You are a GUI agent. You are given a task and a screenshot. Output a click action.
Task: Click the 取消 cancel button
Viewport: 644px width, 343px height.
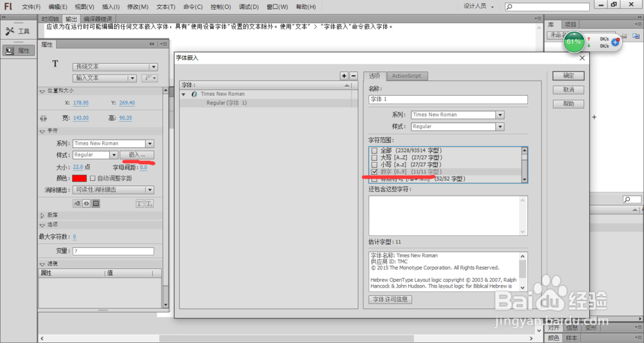[569, 90]
